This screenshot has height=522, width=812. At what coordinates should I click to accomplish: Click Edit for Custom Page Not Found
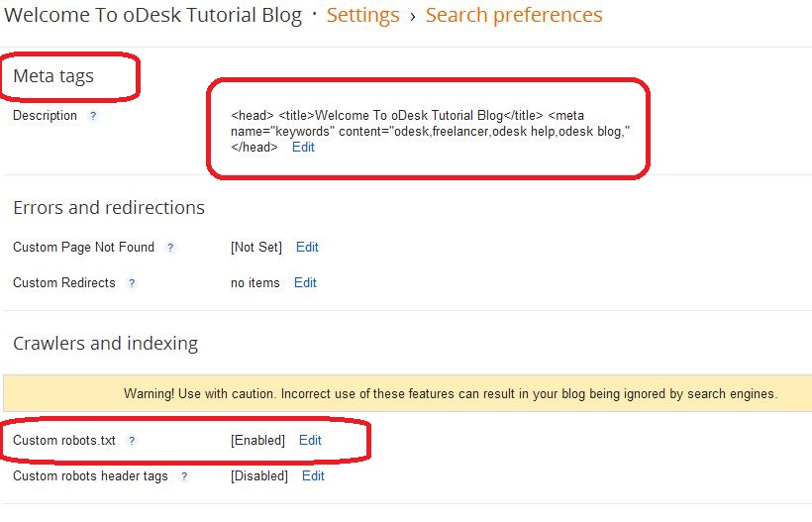(307, 247)
